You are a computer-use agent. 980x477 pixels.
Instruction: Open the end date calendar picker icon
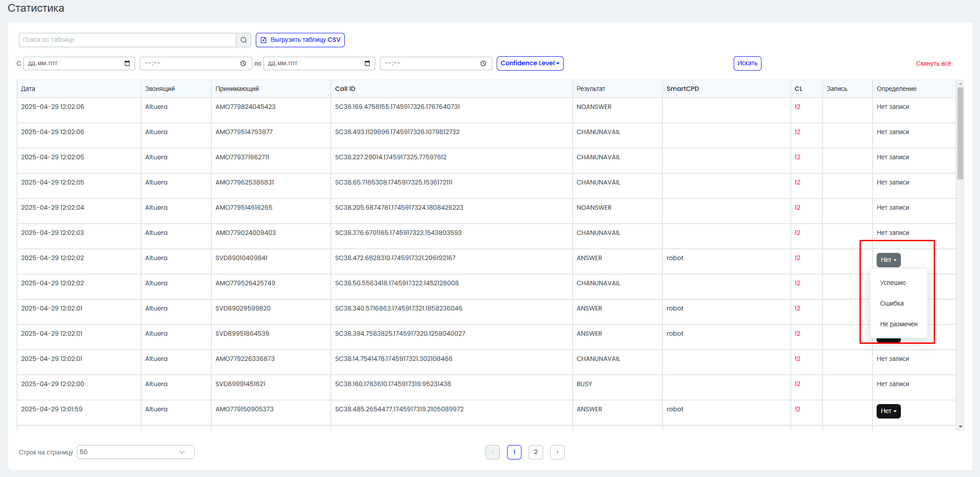pos(367,63)
